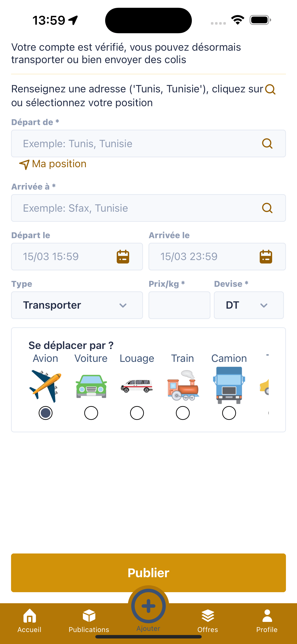Screen dimensions: 297x644
Task: Open the Devise DT dropdown
Action: (249, 305)
